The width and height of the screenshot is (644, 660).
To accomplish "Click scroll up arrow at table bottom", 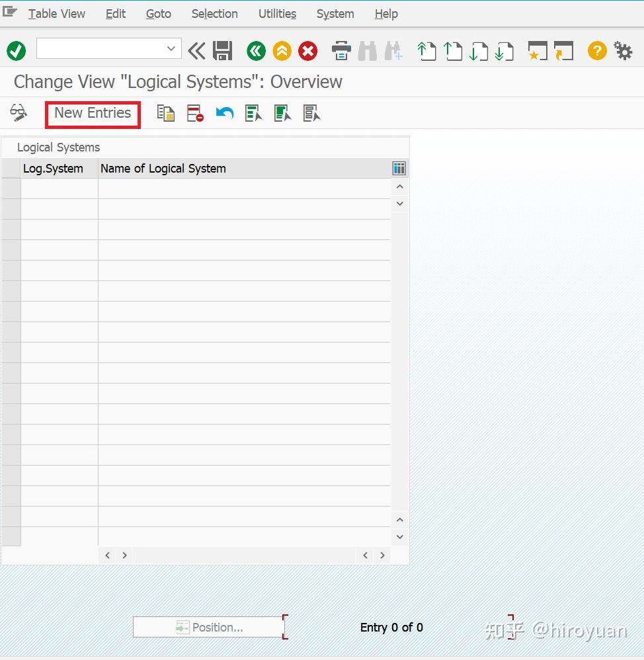I will (400, 520).
